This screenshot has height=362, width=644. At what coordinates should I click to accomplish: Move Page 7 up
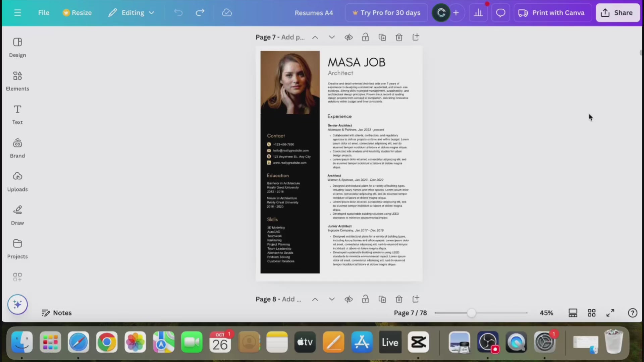tap(315, 37)
